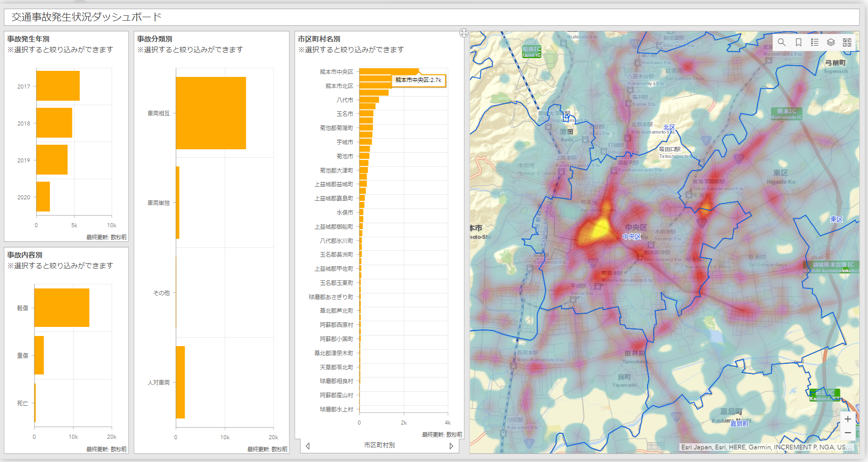
Task: Open the map layers list
Action: coord(831,43)
